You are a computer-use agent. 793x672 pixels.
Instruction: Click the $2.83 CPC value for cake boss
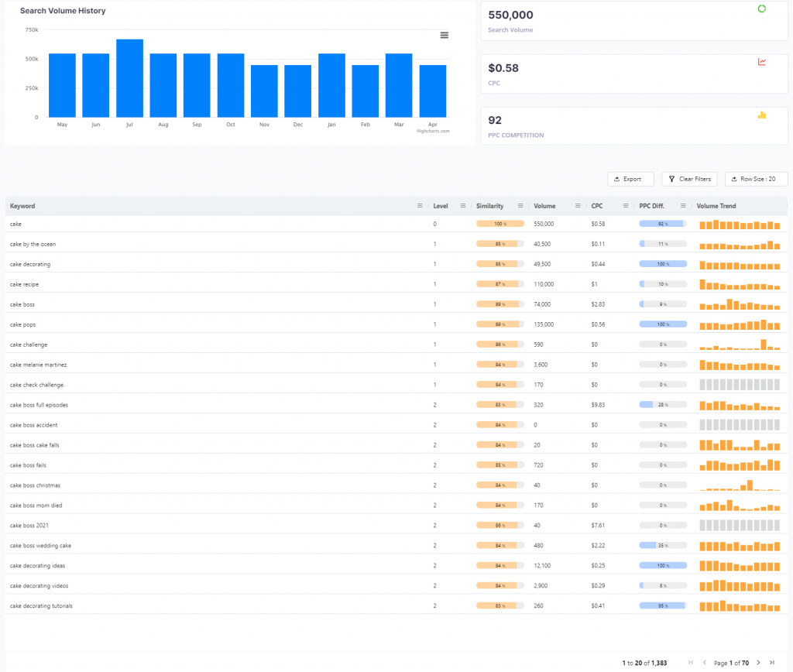tap(598, 304)
